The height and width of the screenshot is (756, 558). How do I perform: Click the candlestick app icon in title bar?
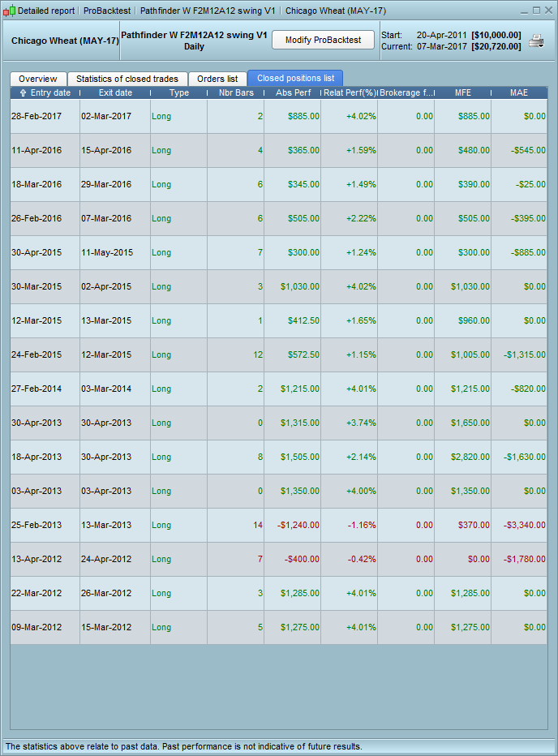coord(10,11)
